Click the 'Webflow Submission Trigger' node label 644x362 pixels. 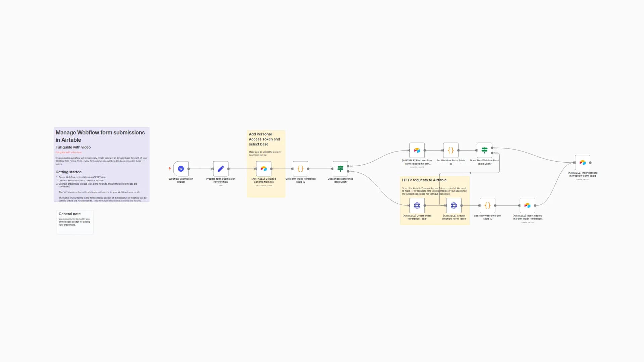click(181, 180)
